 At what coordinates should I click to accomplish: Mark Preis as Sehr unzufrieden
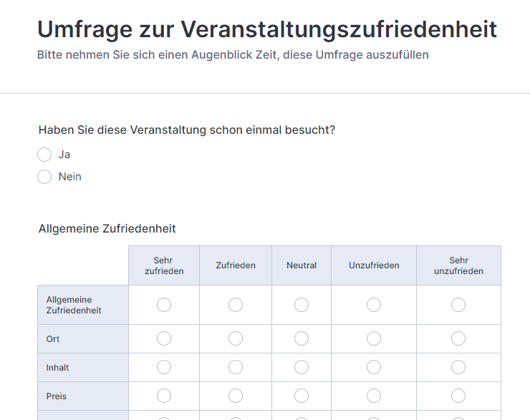(458, 396)
